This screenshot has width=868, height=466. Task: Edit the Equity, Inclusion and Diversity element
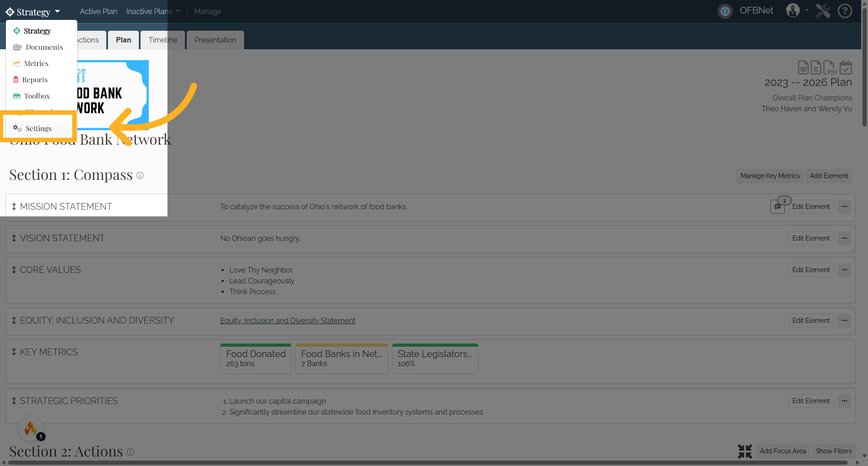coord(811,320)
